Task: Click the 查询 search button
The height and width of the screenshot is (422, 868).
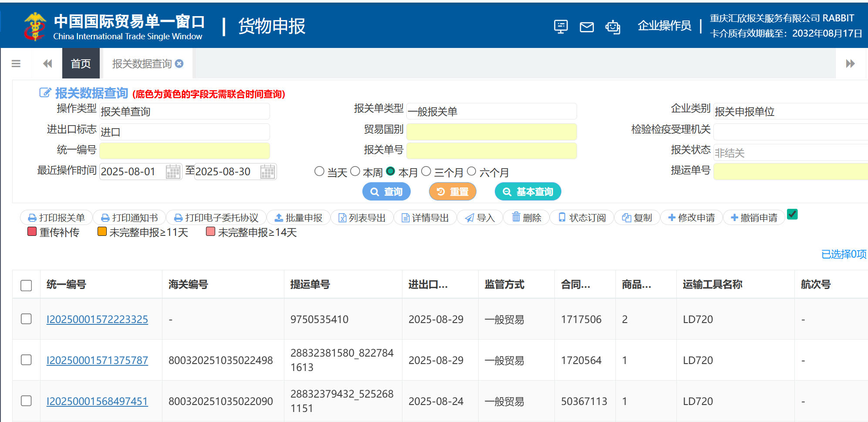Action: pos(386,192)
